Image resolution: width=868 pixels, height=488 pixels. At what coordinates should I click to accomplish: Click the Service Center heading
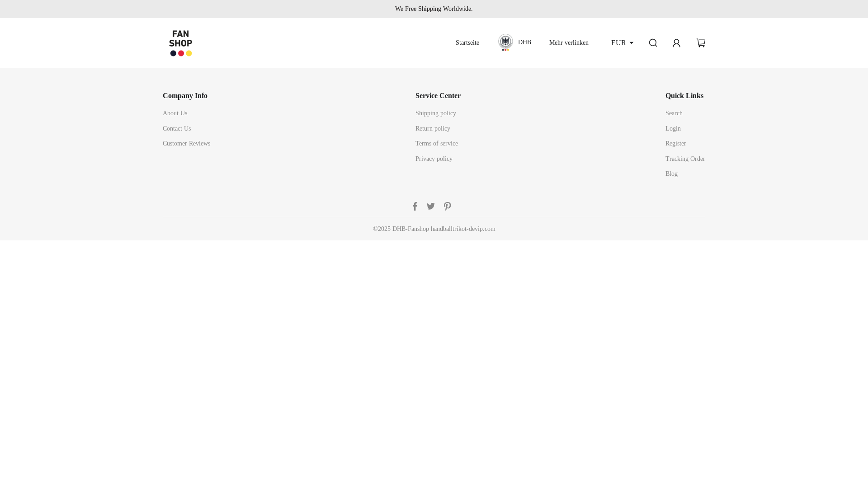(x=438, y=96)
